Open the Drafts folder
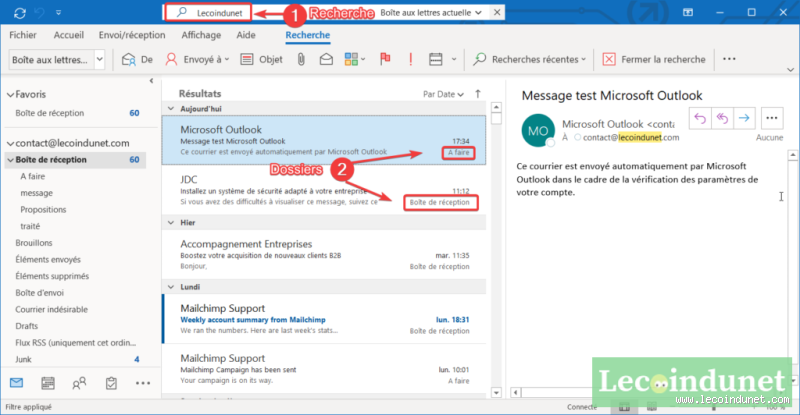Image resolution: width=800 pixels, height=415 pixels. (27, 326)
